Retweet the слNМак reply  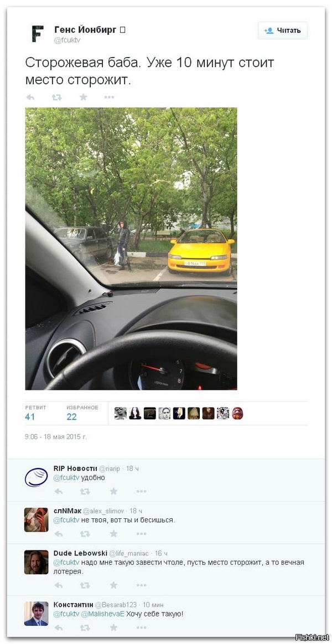(85, 534)
